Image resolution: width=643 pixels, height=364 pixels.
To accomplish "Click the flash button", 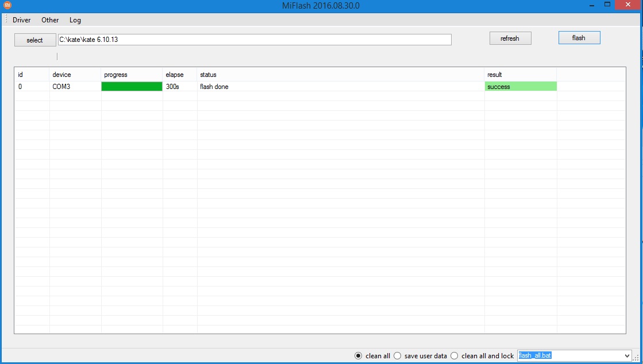I will click(579, 38).
